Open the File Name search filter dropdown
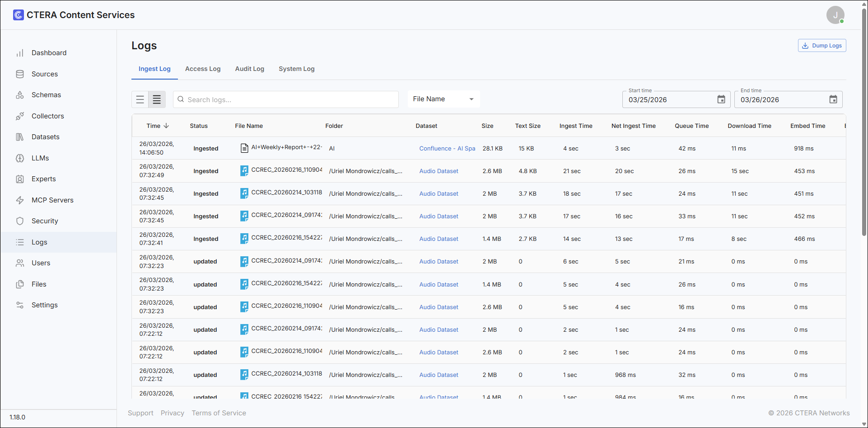This screenshot has width=868, height=428. click(x=443, y=99)
